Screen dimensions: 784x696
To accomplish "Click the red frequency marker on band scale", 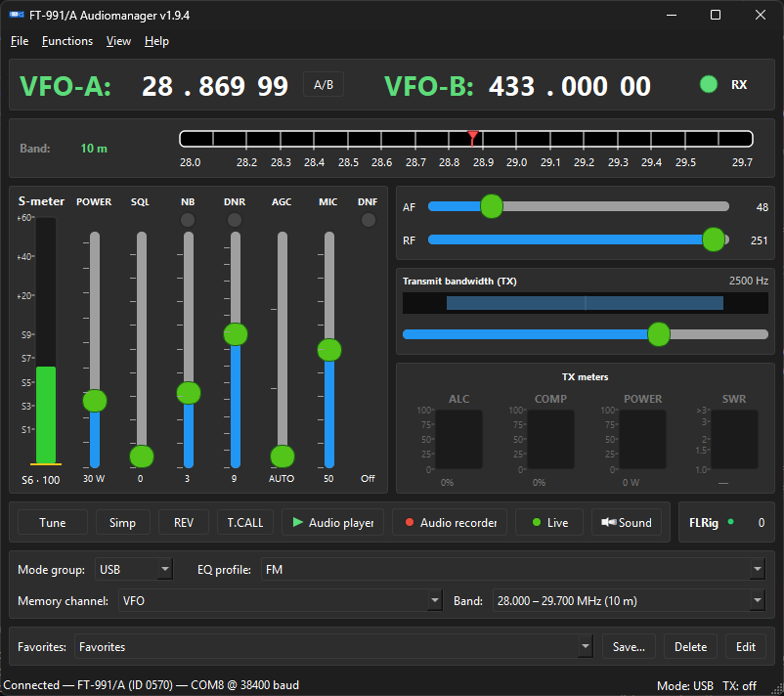I will (x=472, y=138).
